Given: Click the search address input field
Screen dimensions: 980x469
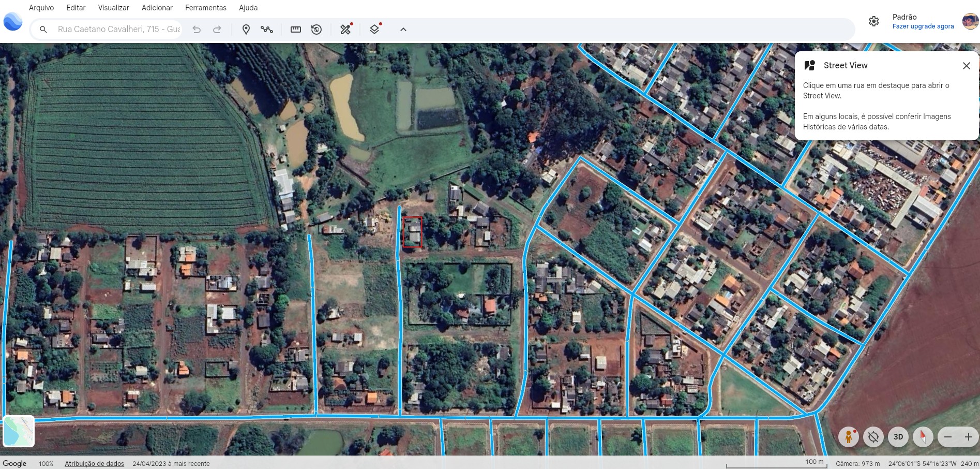Looking at the screenshot, I should (x=119, y=30).
